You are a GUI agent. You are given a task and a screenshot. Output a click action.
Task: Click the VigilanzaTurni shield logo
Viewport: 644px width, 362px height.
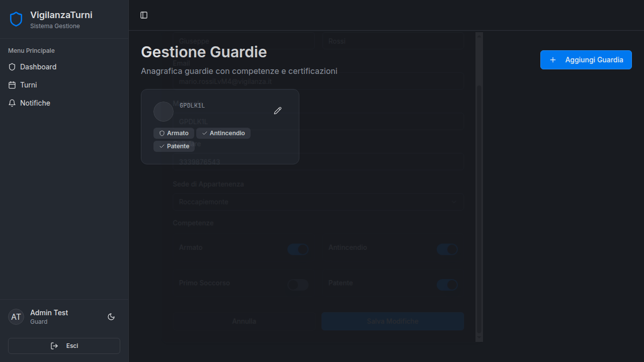(16, 19)
